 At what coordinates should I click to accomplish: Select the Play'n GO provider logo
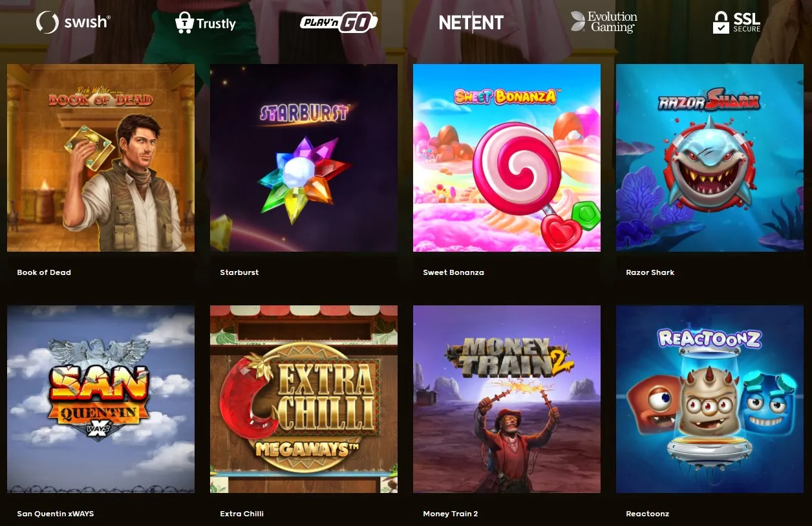click(x=339, y=23)
